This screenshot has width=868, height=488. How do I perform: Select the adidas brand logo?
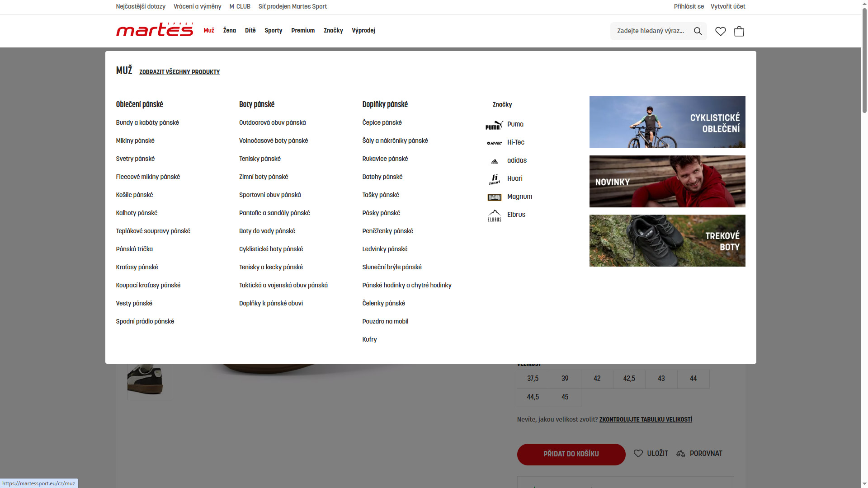point(495,161)
